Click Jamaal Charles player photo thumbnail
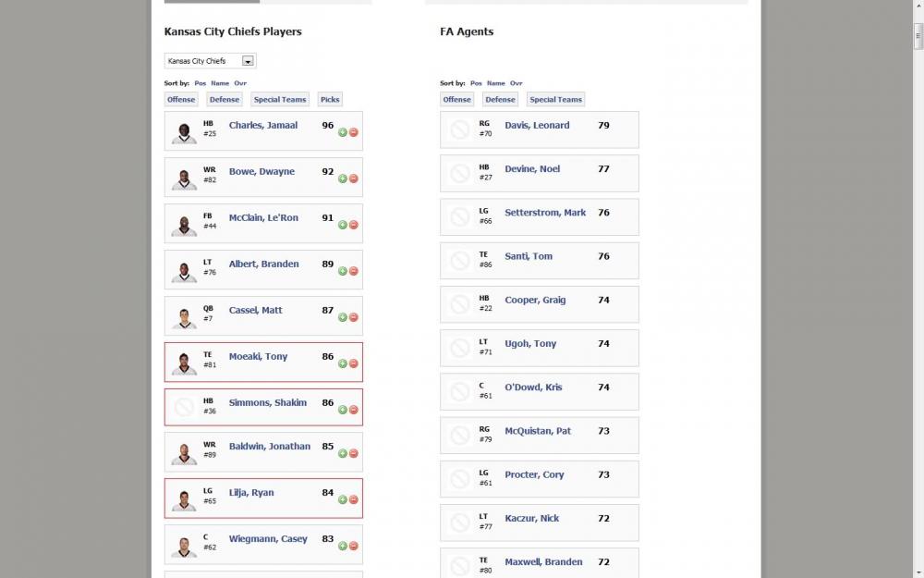Image resolution: width=924 pixels, height=578 pixels. pos(184,132)
